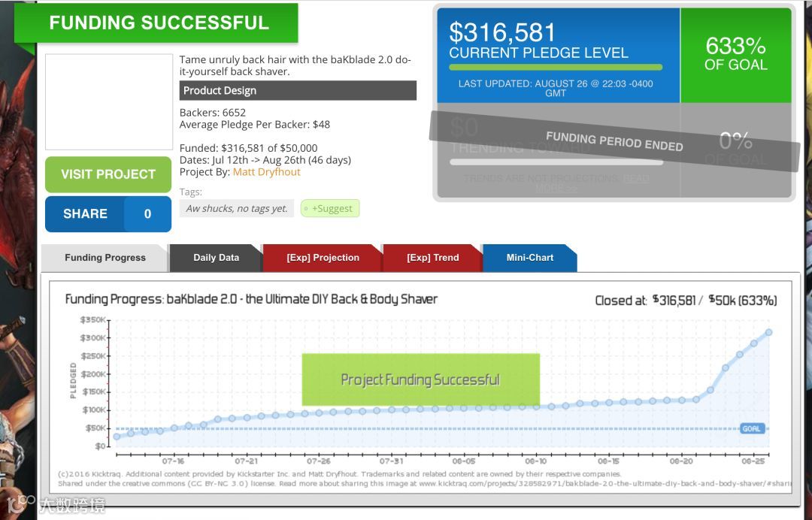Select the Funding Progress tab
This screenshot has height=520, width=812.
click(105, 258)
